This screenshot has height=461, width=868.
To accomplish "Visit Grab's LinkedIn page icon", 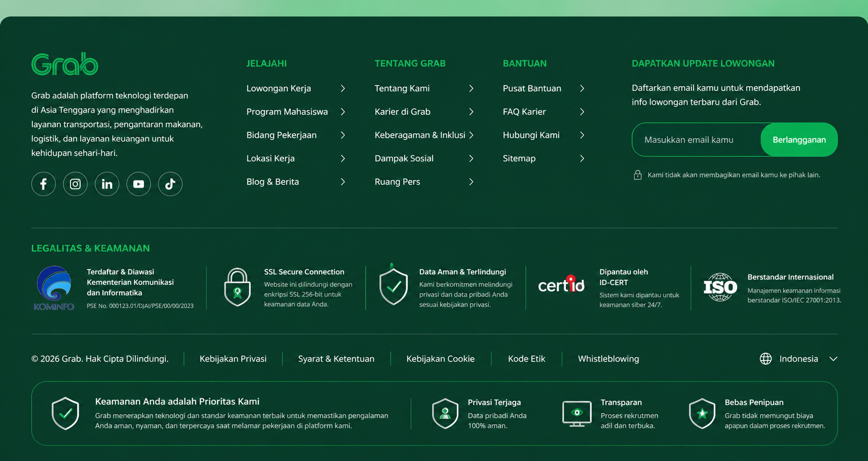I will tap(107, 184).
